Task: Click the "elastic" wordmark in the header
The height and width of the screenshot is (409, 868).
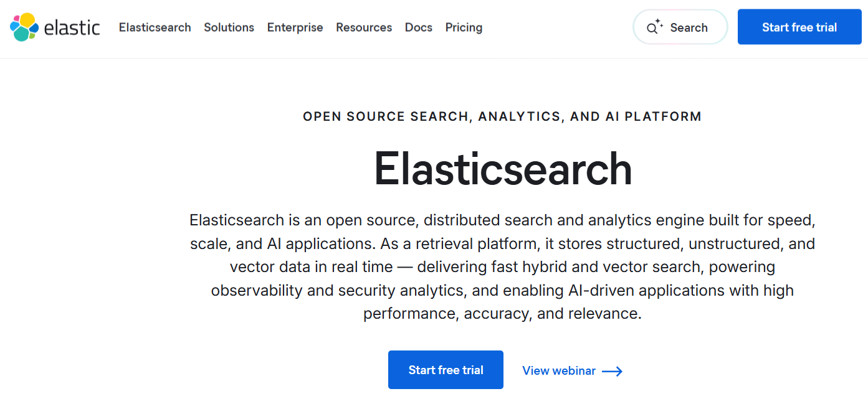Action: click(70, 27)
